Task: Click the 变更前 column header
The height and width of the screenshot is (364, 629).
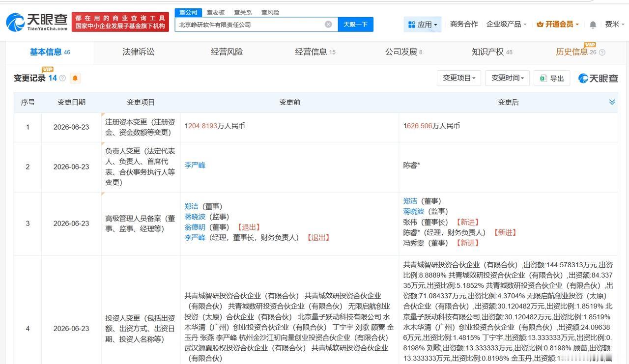Action: pos(289,102)
